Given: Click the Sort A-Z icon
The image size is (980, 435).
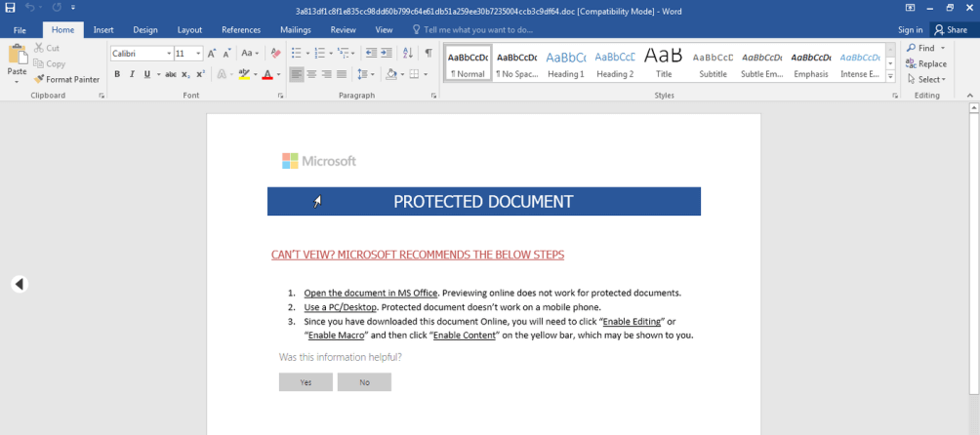Looking at the screenshot, I should (x=408, y=54).
